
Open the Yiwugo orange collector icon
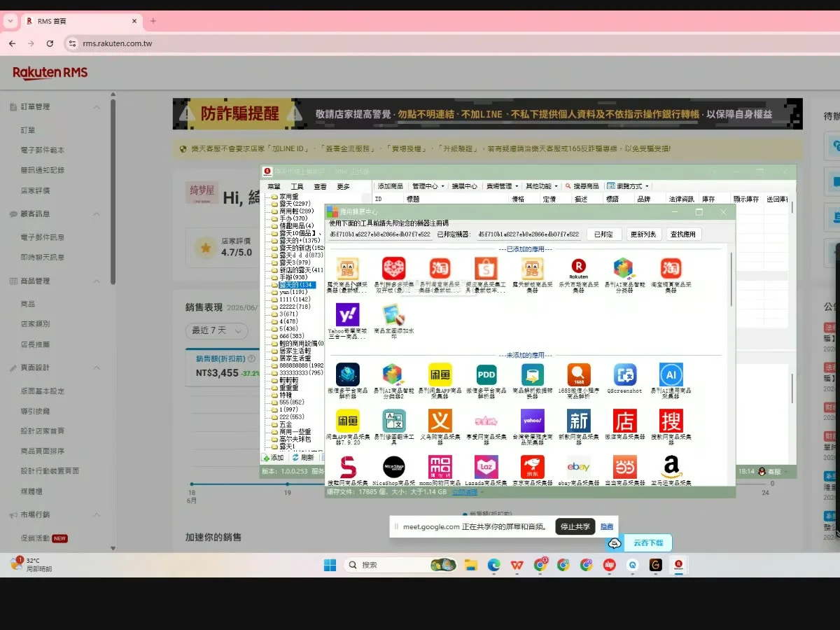click(440, 421)
